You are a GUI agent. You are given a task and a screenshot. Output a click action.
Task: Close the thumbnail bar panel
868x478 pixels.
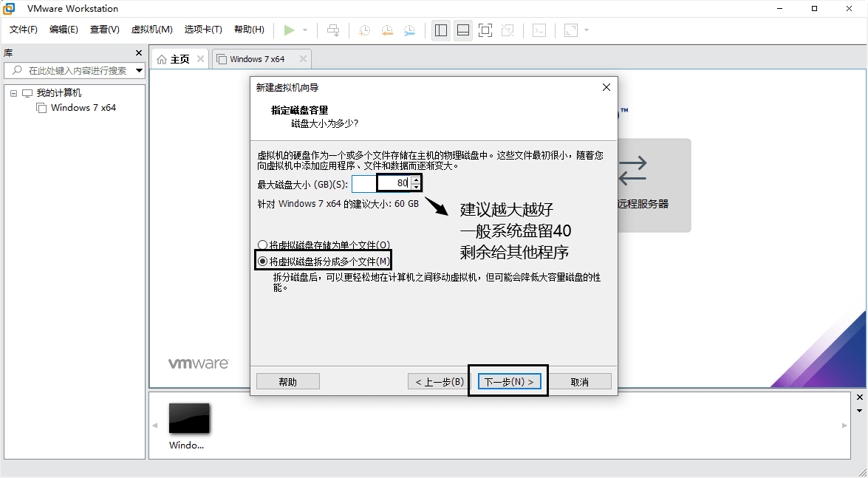[x=860, y=397]
